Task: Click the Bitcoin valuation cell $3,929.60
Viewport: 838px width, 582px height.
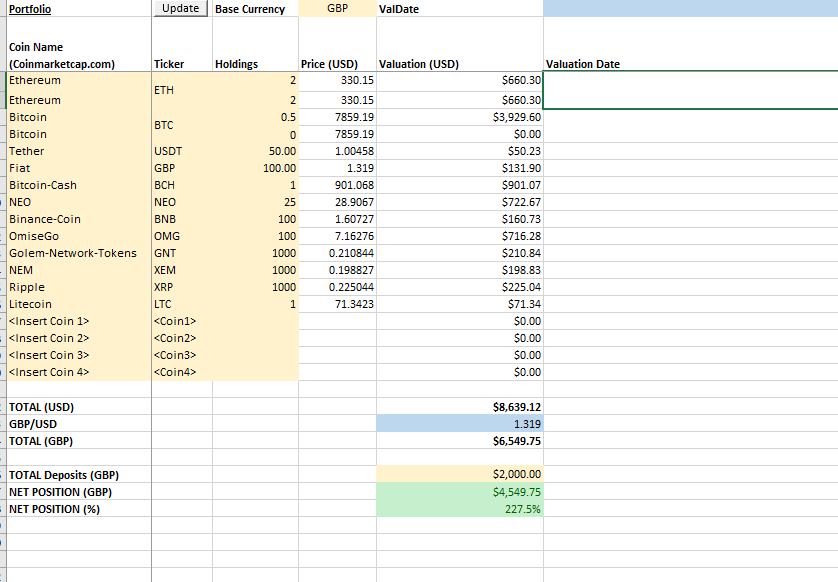Action: click(460, 118)
